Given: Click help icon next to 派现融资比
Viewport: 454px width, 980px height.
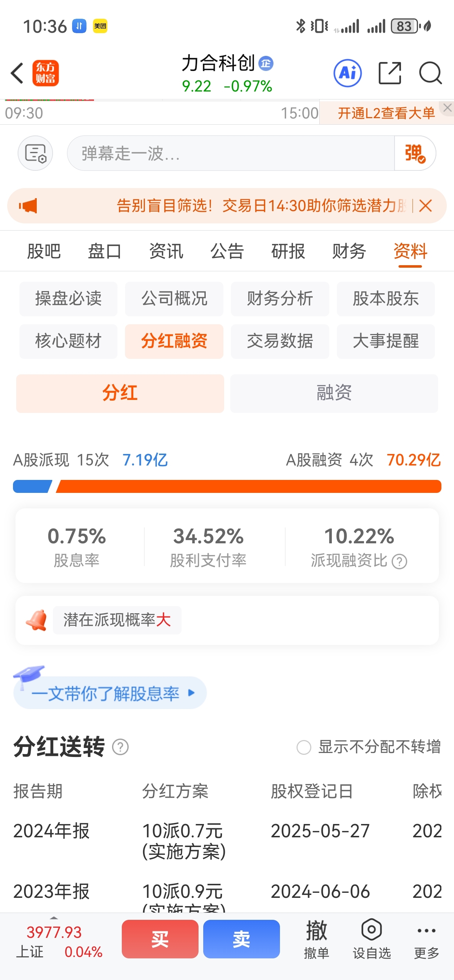Looking at the screenshot, I should pyautogui.click(x=400, y=562).
